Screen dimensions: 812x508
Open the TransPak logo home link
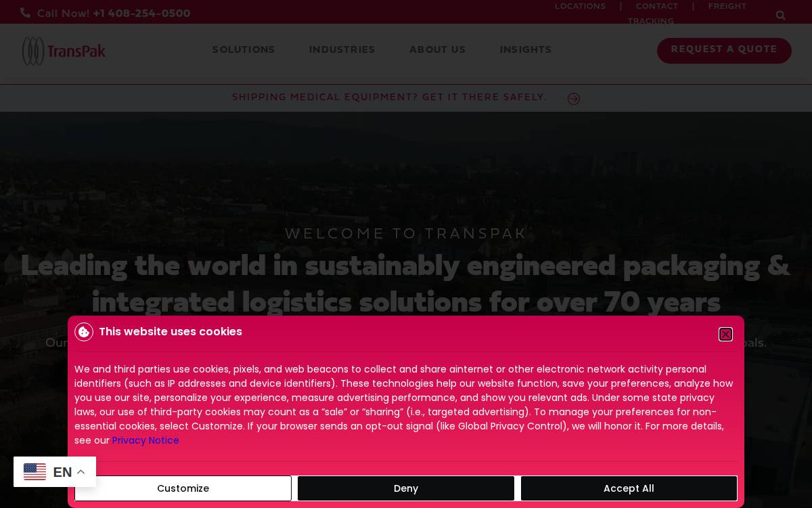(x=64, y=51)
